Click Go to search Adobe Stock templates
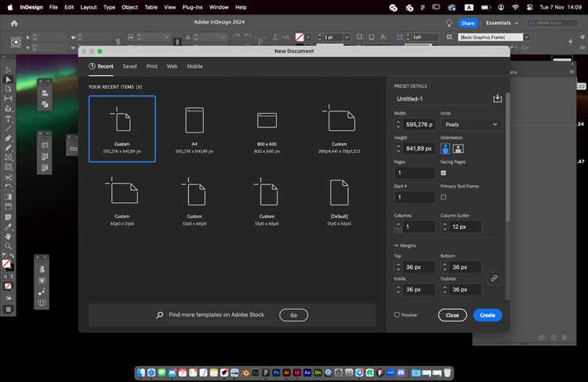The width and height of the screenshot is (588, 382). coord(293,315)
